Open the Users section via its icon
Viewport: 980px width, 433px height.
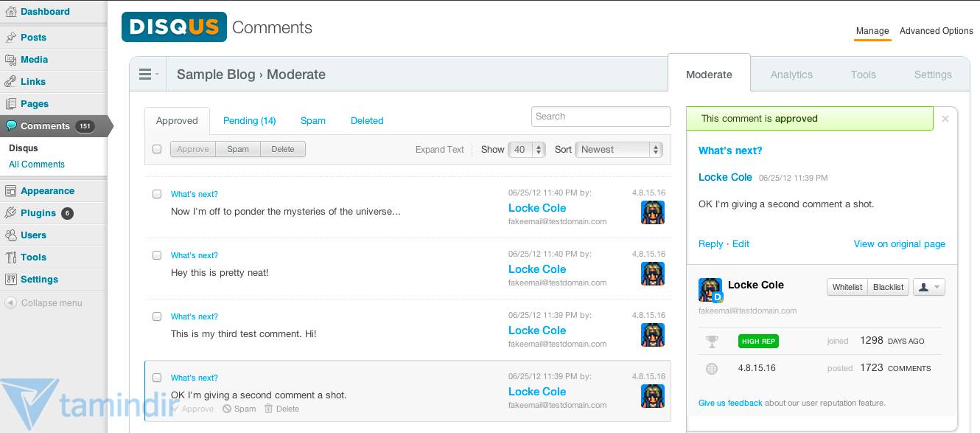pos(11,235)
